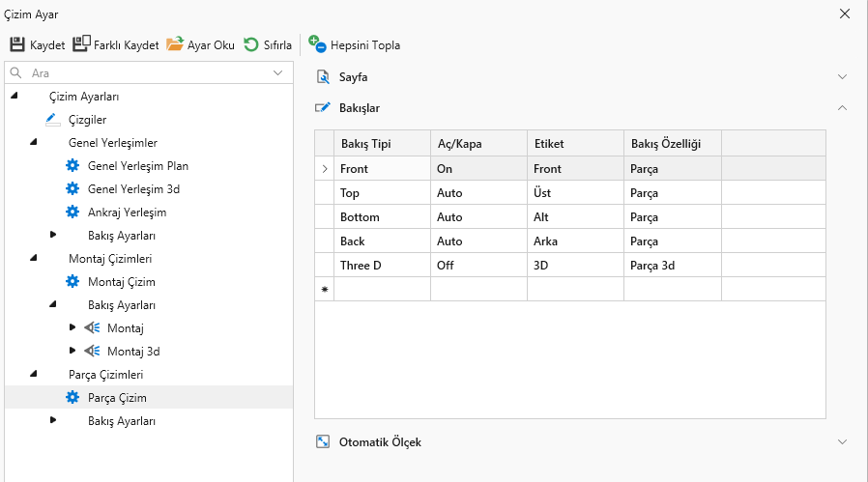Select the Ankraj Yerleşim gear icon
Viewport: 868px width, 482px height.
pyautogui.click(x=72, y=213)
